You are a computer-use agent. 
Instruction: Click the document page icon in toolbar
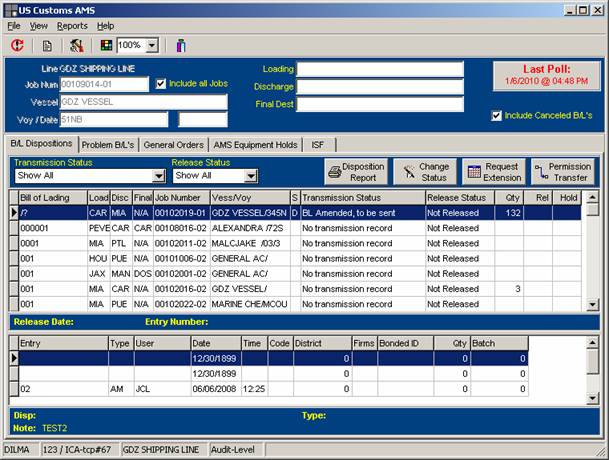point(47,45)
